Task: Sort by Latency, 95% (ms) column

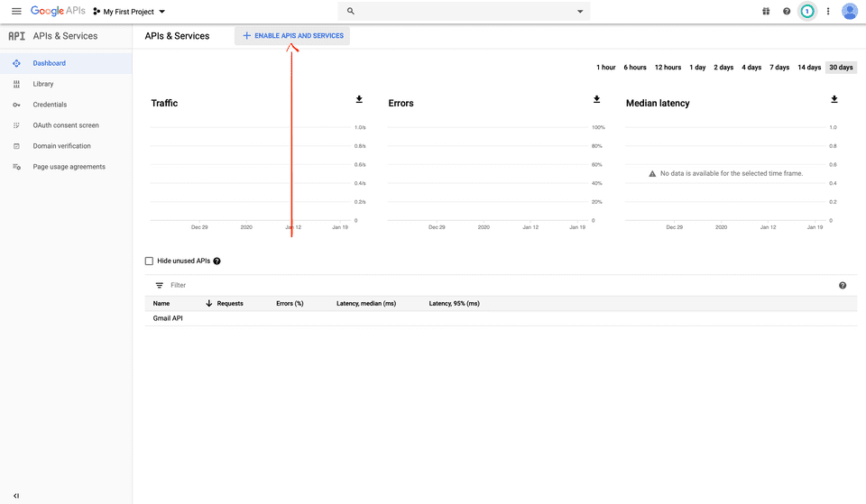Action: coord(454,304)
